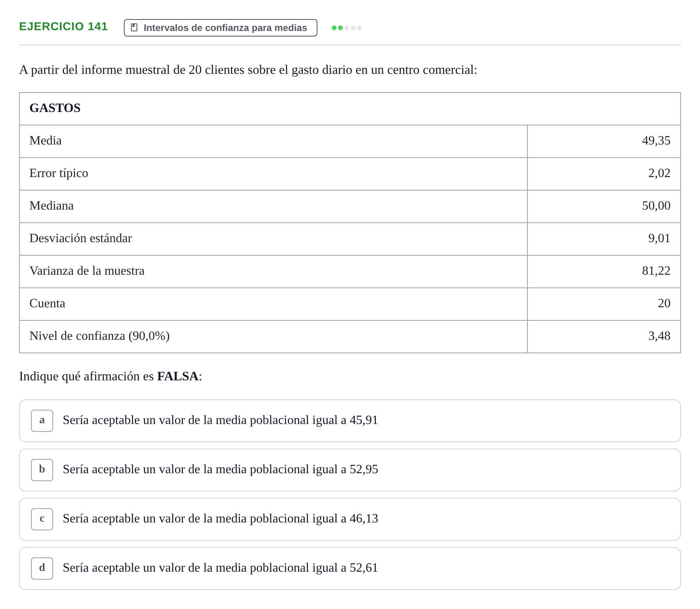The height and width of the screenshot is (609, 700).
Task: Click the letter 'b' option badge
Action: (42, 470)
